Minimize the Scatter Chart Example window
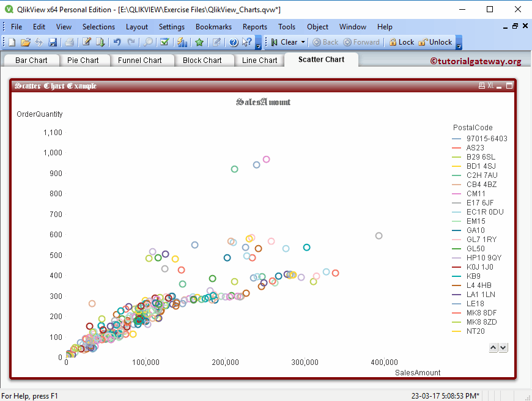This screenshot has width=532, height=401. click(499, 86)
